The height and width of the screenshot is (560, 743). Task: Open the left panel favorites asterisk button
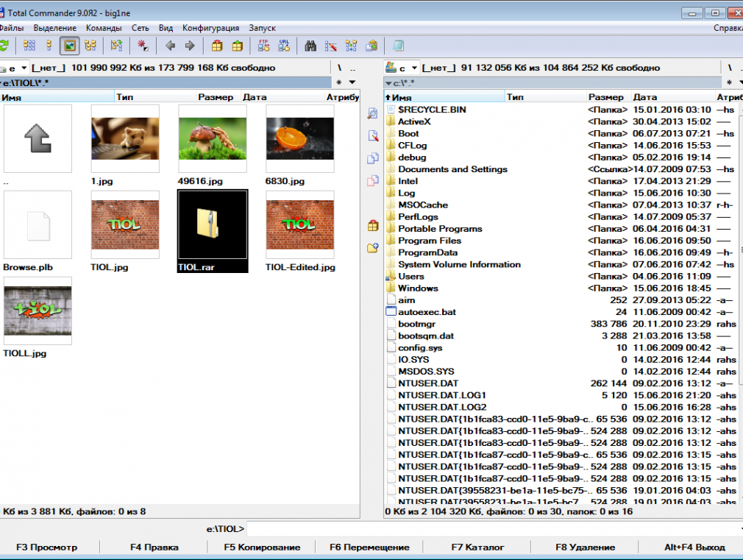pyautogui.click(x=339, y=82)
